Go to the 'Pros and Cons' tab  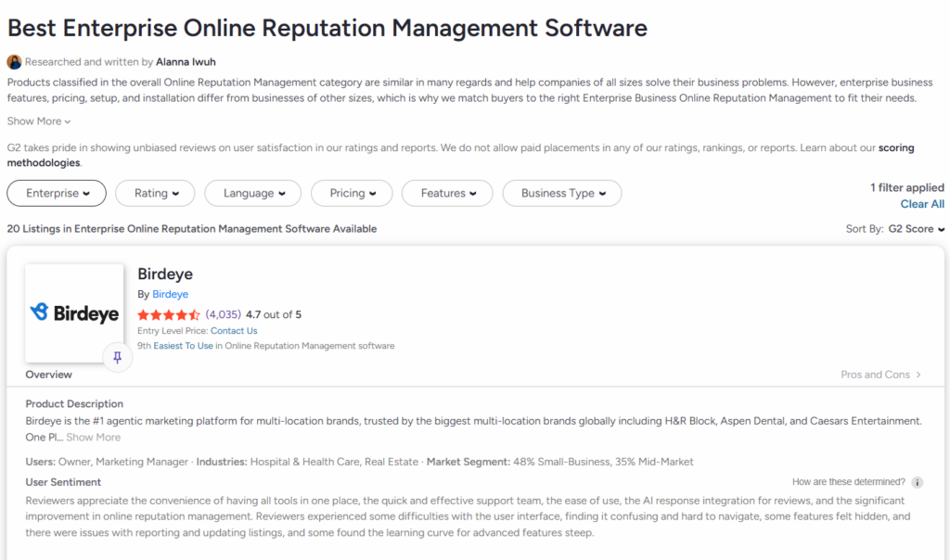click(x=881, y=375)
